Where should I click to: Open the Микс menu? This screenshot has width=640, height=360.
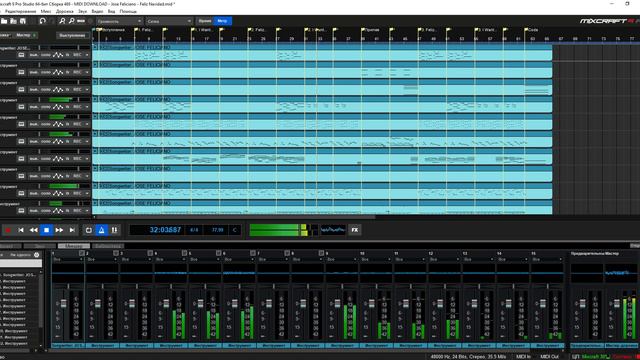pyautogui.click(x=46, y=11)
